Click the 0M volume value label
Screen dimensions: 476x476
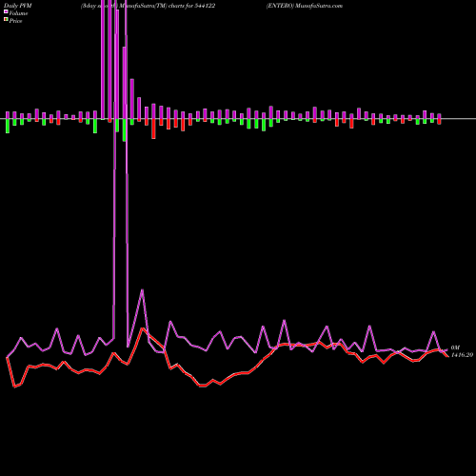(455, 347)
